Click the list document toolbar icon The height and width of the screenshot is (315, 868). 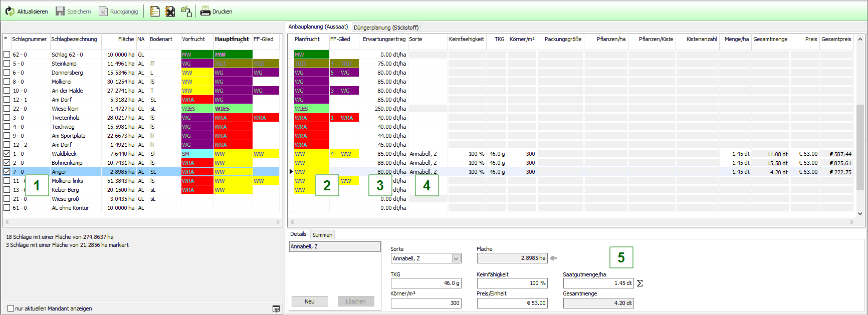pyautogui.click(x=155, y=11)
